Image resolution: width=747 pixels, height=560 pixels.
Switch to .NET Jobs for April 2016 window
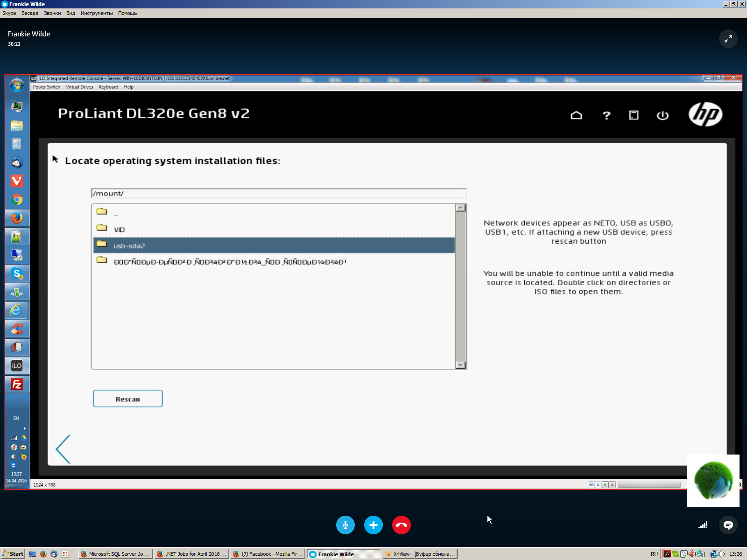pyautogui.click(x=192, y=554)
